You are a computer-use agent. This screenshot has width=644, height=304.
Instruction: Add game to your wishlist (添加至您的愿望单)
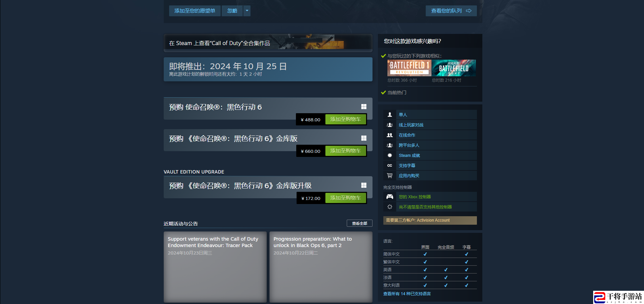pos(195,11)
